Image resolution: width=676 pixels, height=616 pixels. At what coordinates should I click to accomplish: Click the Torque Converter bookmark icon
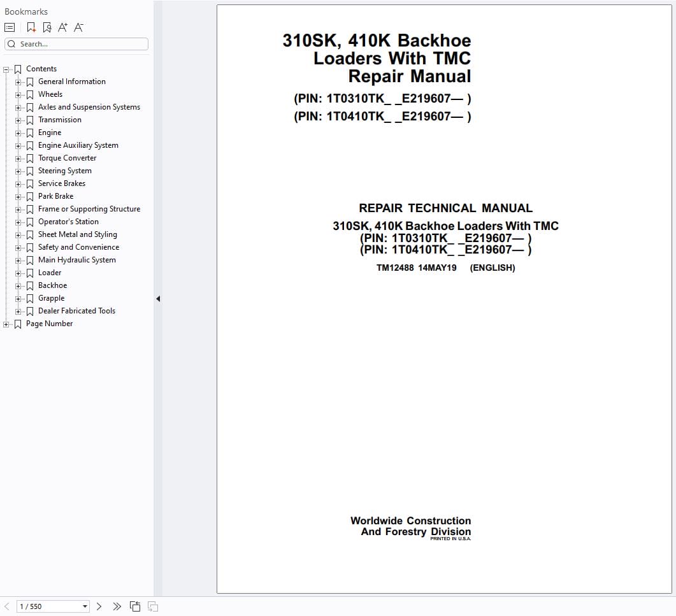[x=30, y=159]
